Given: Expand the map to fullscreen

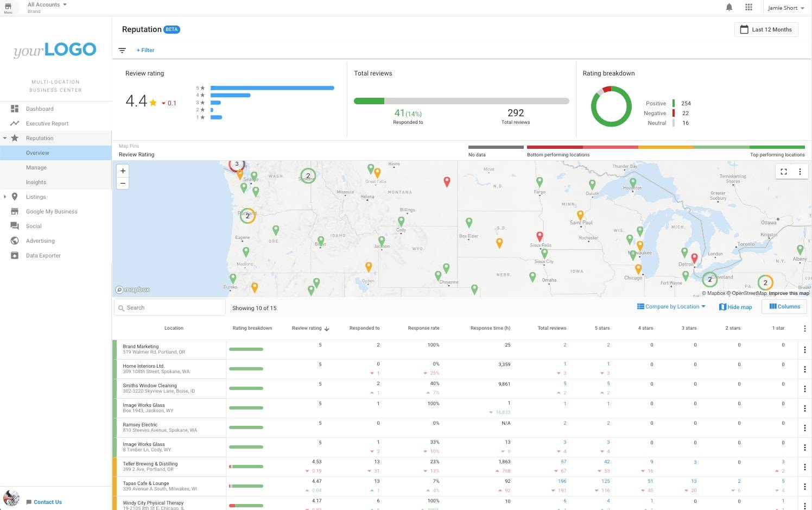Looking at the screenshot, I should pos(783,172).
